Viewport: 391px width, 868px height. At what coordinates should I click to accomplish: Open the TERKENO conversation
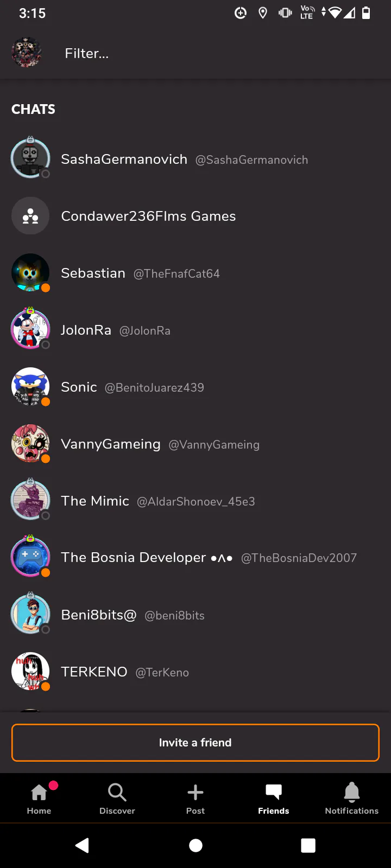(94, 672)
